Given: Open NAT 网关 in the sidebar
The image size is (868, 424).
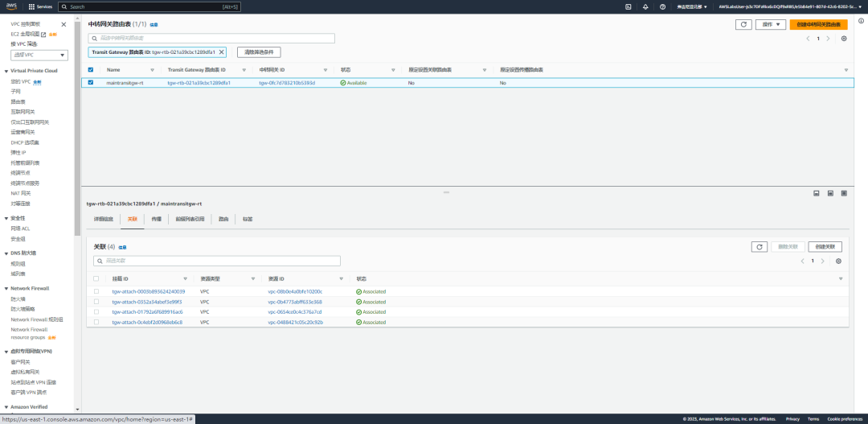Looking at the screenshot, I should click(x=20, y=193).
